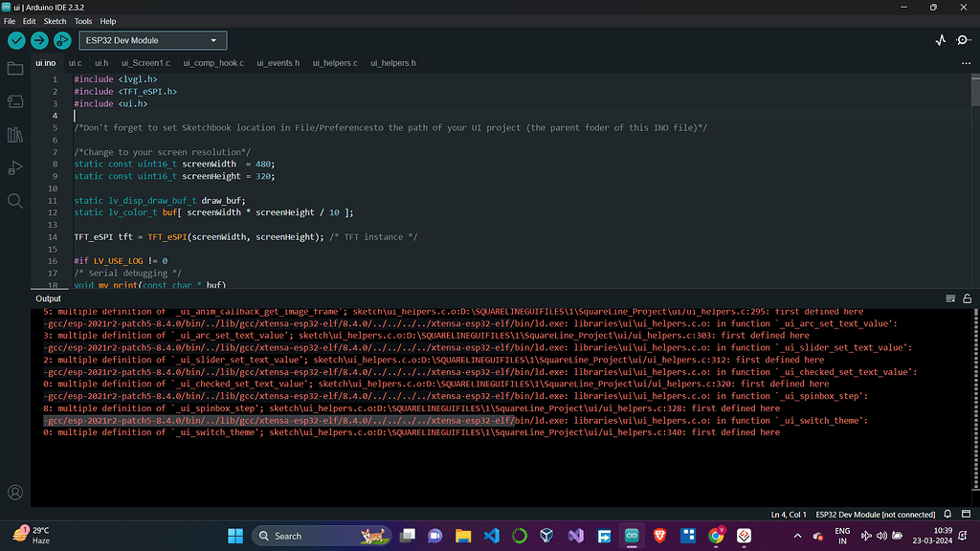The height and width of the screenshot is (551, 980).
Task: Click the editor vertical scrollbar thumb
Action: click(975, 91)
